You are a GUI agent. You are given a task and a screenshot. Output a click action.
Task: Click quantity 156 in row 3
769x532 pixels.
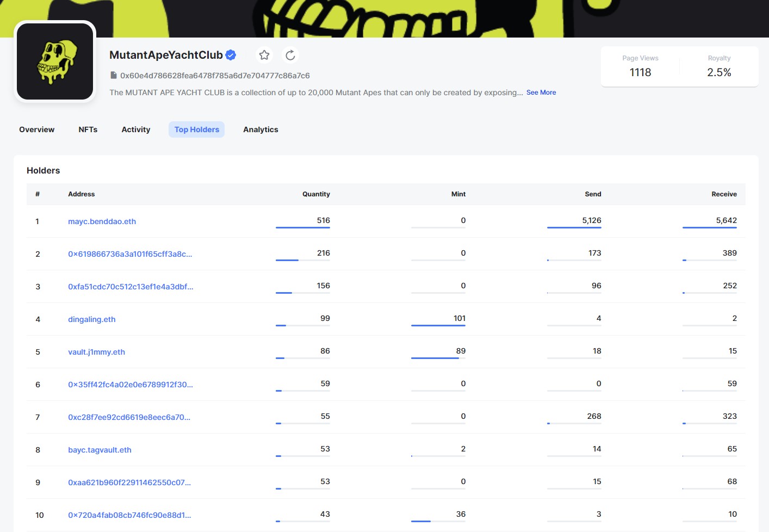click(x=324, y=286)
